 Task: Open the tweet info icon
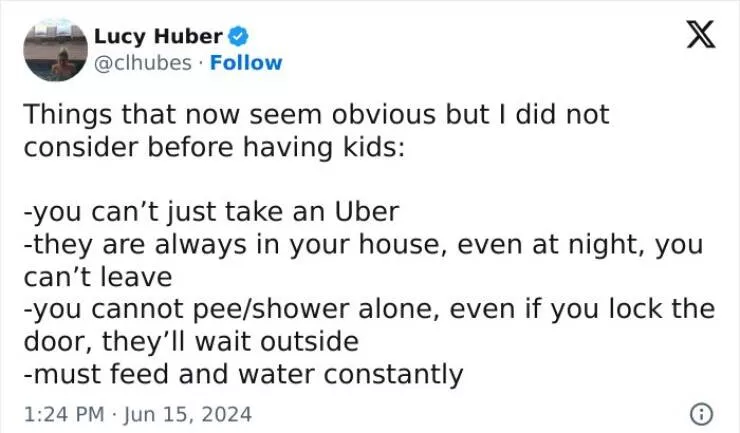pyautogui.click(x=703, y=412)
